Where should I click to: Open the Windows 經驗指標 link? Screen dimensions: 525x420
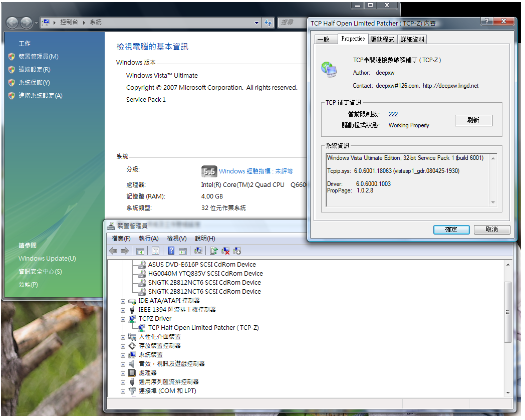point(255,171)
